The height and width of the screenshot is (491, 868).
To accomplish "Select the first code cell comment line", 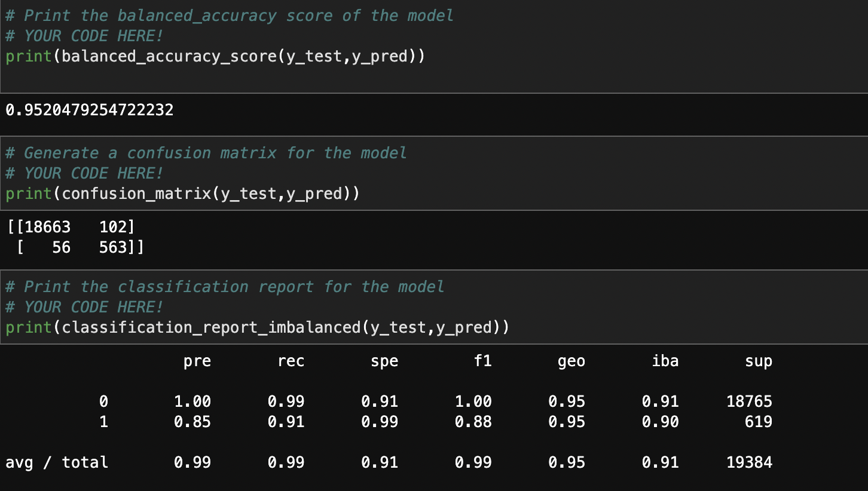I will (x=227, y=16).
